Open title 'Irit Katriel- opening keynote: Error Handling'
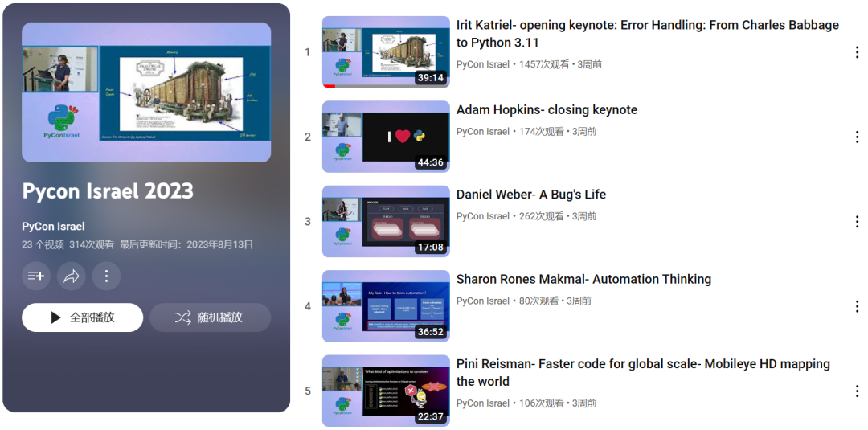Screen dimensions: 868x430 point(647,34)
